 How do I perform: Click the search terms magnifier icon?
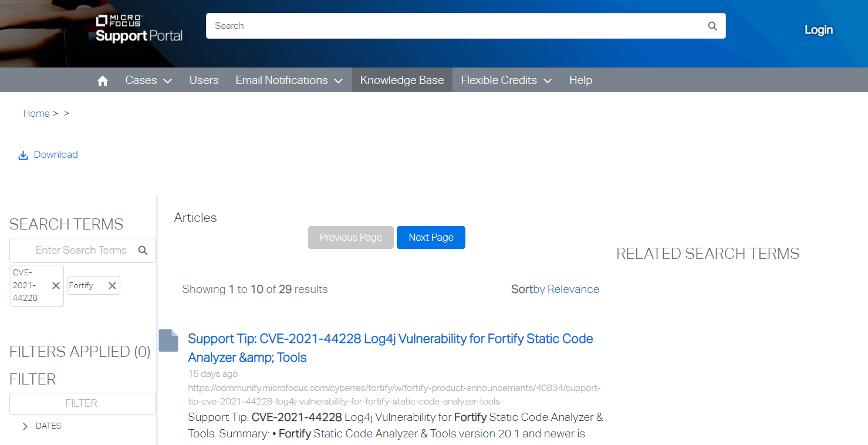143,250
